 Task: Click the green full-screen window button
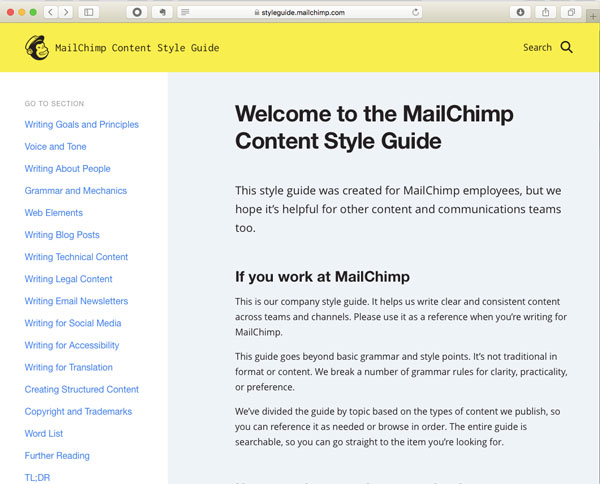[x=33, y=12]
